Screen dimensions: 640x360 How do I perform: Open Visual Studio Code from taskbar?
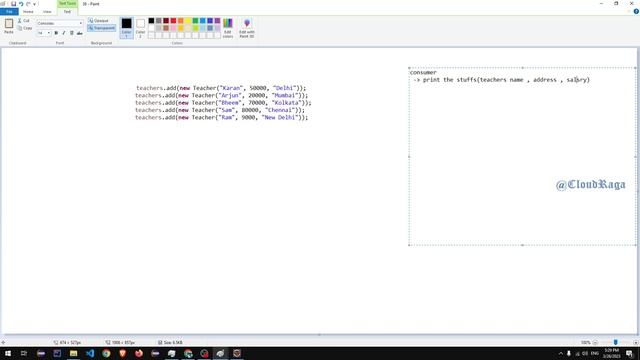pyautogui.click(x=90, y=353)
